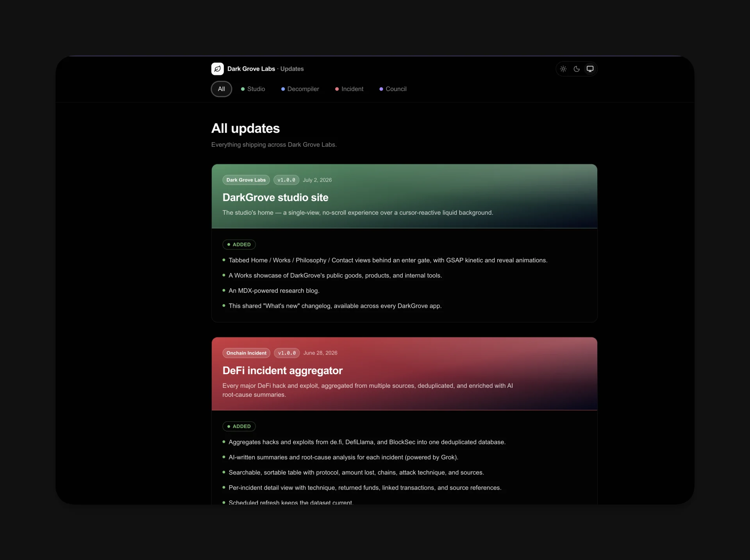Select system theme monitor icon
The image size is (750, 560).
click(x=590, y=69)
